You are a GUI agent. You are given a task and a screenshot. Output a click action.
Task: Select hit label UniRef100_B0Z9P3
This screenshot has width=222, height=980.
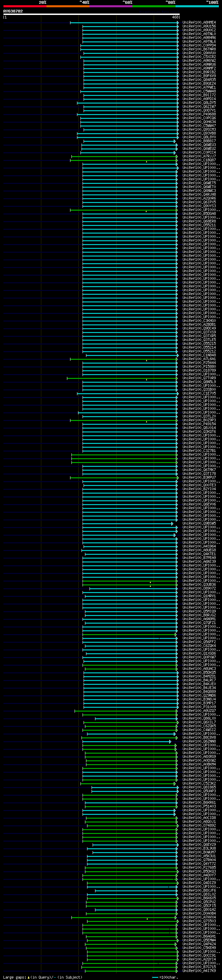[199, 420]
